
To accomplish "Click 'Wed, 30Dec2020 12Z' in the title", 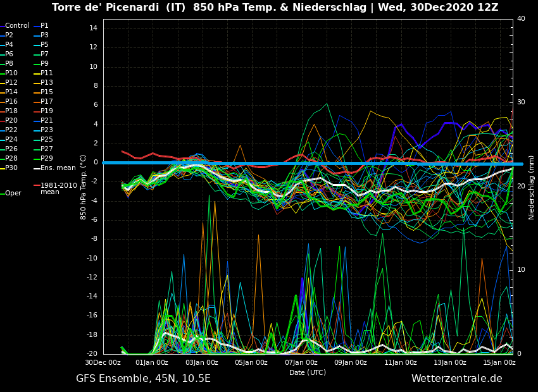I will point(438,7).
